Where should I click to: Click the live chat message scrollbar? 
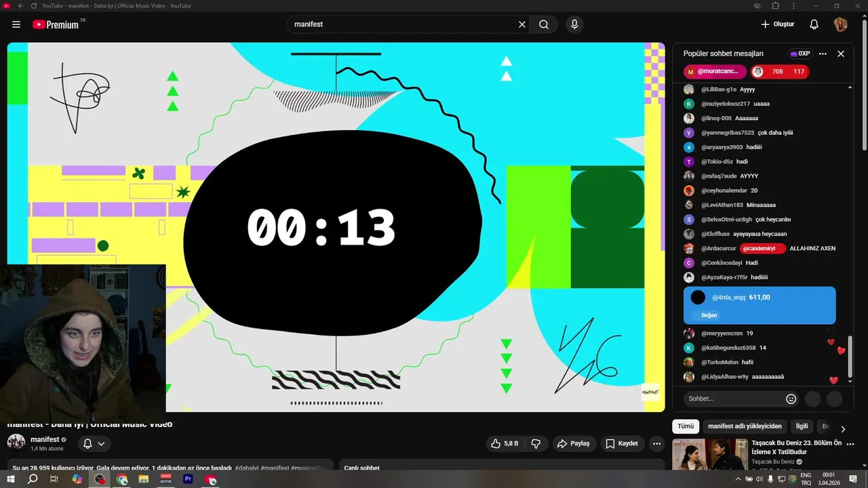850,357
